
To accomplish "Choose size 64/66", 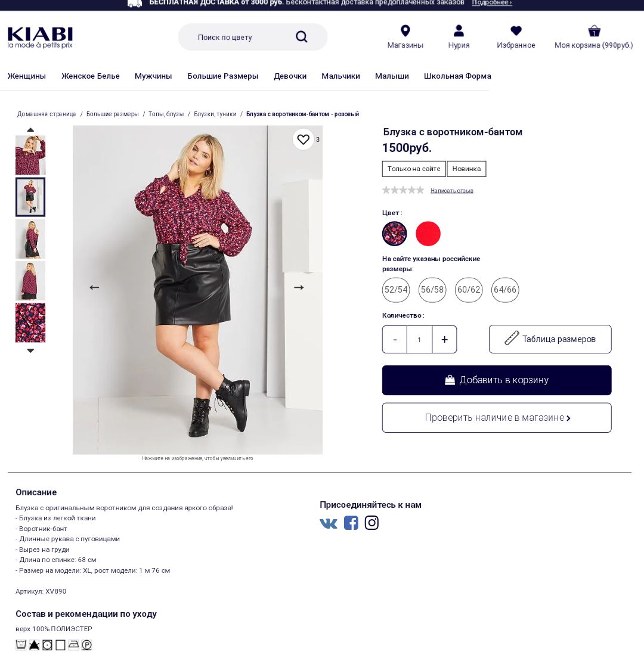I will 505,290.
